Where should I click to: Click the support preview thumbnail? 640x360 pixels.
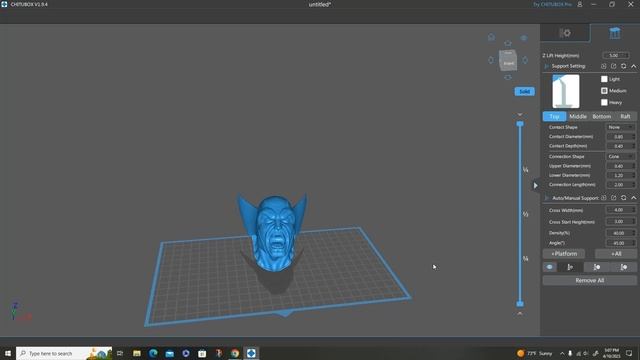(x=566, y=91)
